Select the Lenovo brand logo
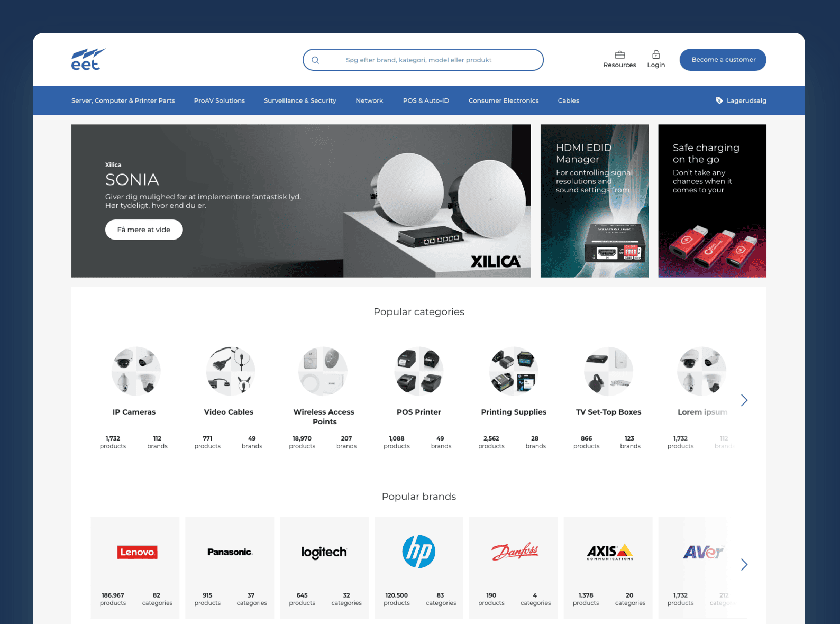 point(137,552)
